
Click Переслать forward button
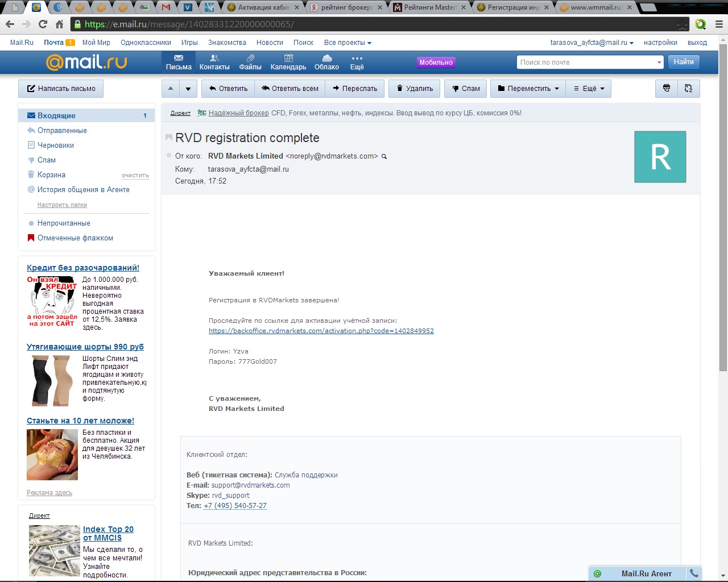355,88
